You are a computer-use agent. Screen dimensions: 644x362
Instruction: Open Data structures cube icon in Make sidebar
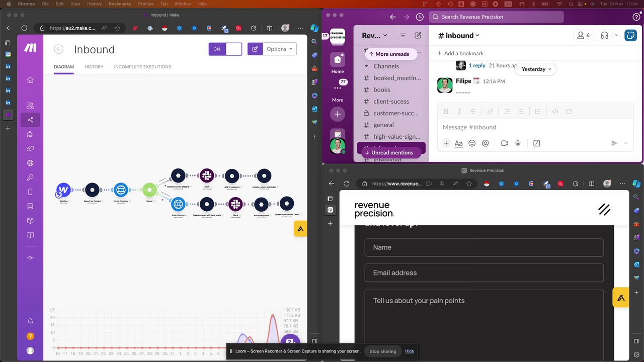pyautogui.click(x=30, y=220)
